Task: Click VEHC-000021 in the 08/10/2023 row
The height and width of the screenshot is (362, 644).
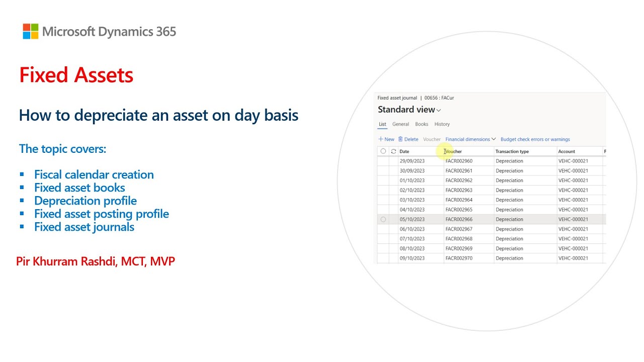Action: pos(573,248)
